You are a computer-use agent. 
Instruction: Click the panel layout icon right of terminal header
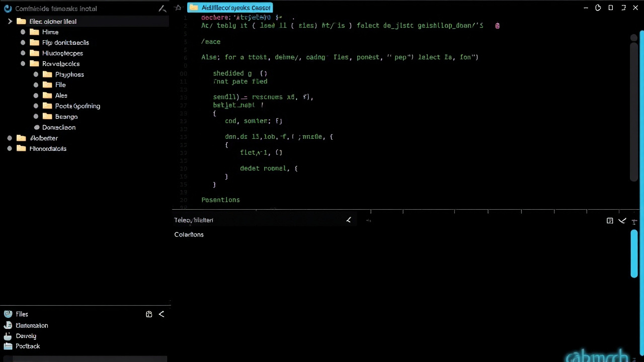[610, 221]
